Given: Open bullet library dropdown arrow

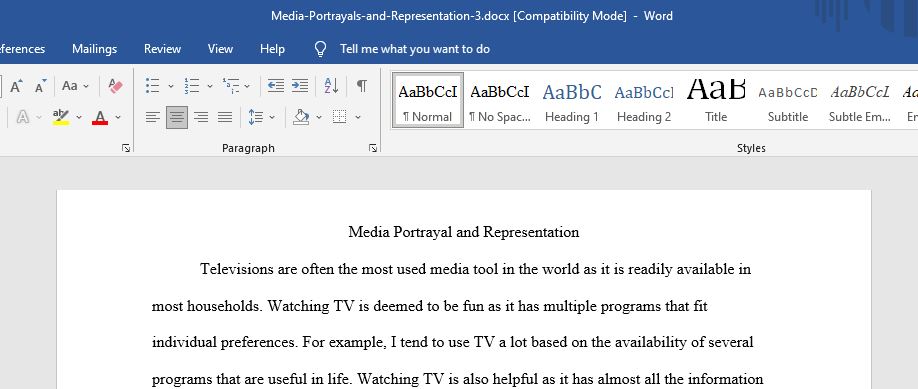Looking at the screenshot, I should click(171, 87).
